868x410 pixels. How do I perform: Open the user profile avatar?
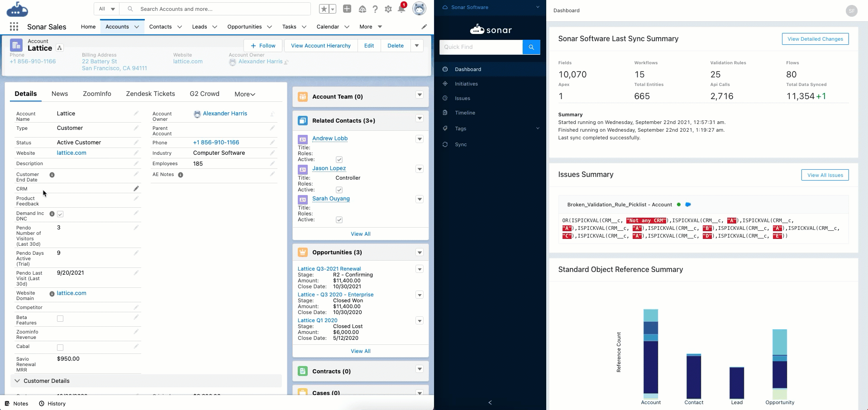point(420,9)
